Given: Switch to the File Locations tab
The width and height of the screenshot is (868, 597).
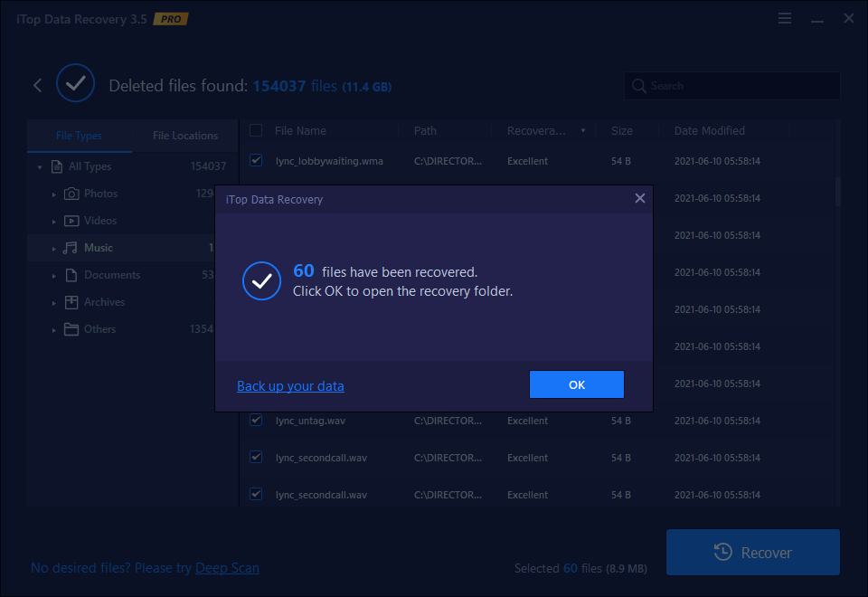Looking at the screenshot, I should (x=184, y=136).
